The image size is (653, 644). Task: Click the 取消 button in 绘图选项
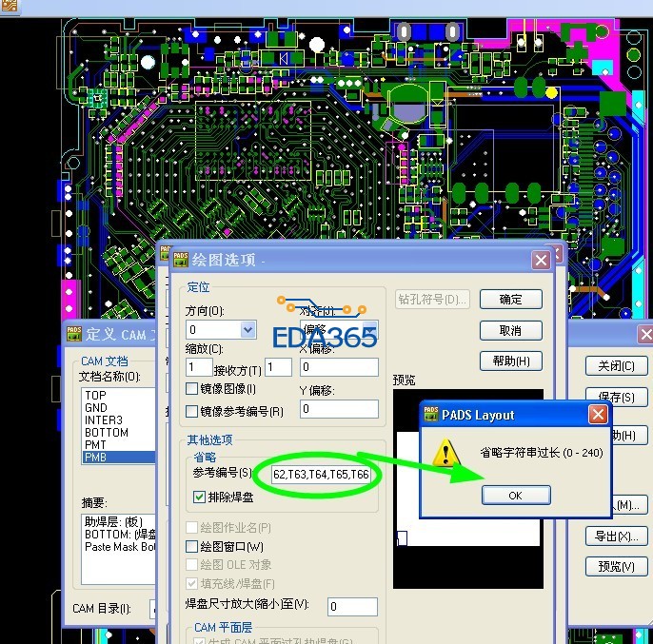pos(510,330)
